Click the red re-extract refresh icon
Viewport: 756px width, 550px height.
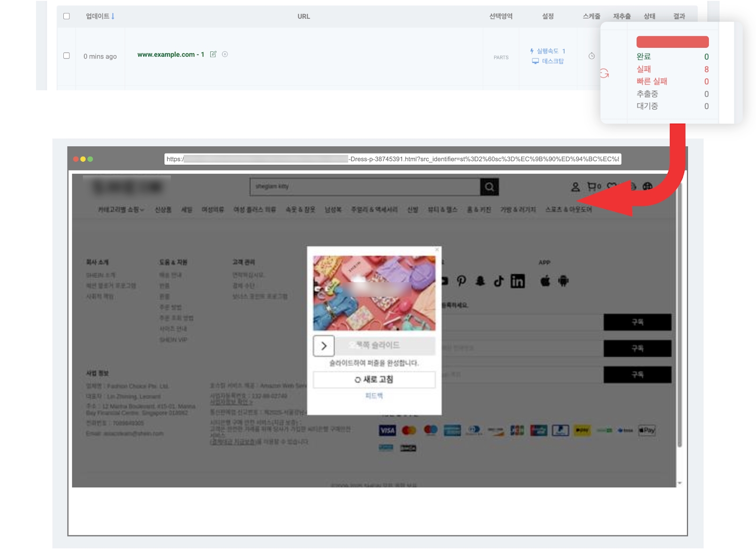pyautogui.click(x=604, y=74)
